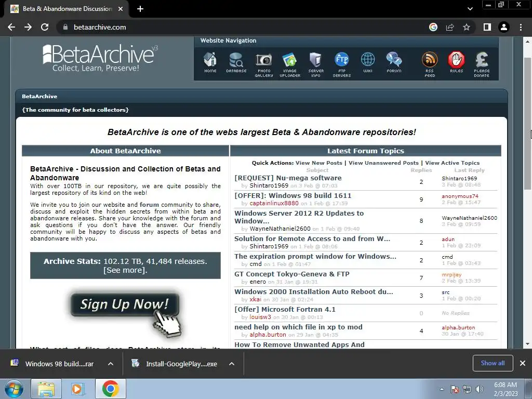This screenshot has width=532, height=399.
Task: Open GT Concept Tokyo-Geneva & FTP topic
Action: 291,274
